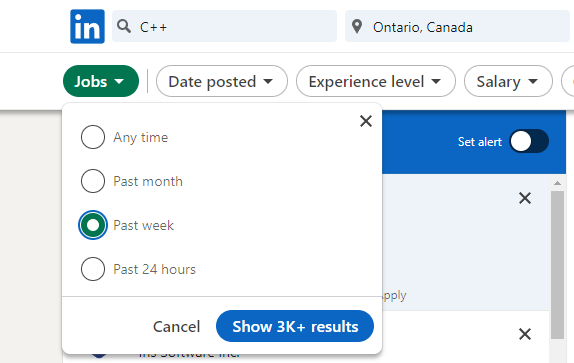The image size is (574, 363).
Task: Choose the Past 24 hours option
Action: (x=93, y=269)
